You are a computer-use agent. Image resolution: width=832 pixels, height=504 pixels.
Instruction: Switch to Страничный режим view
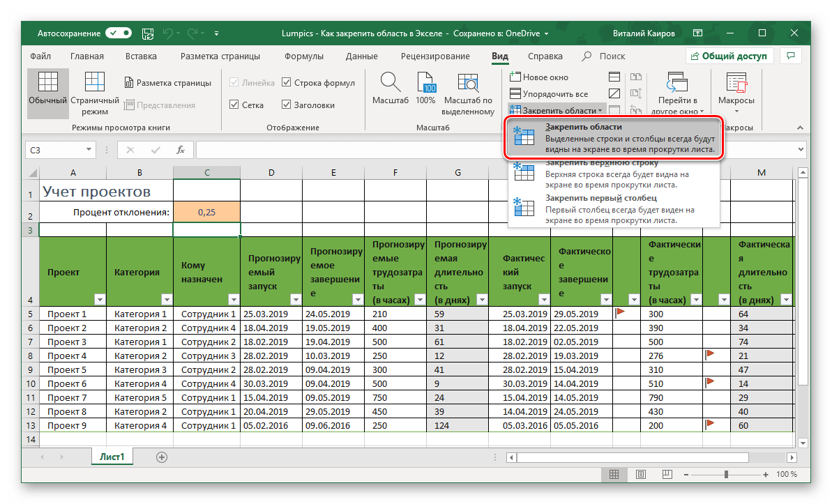[x=94, y=82]
